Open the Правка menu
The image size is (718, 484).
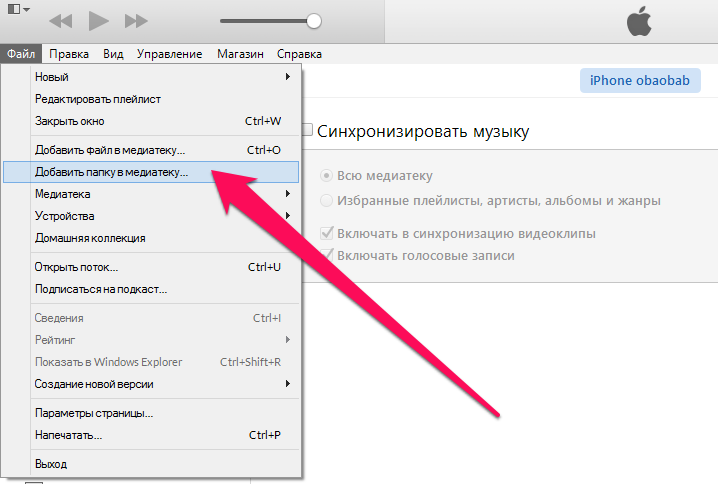coord(68,54)
